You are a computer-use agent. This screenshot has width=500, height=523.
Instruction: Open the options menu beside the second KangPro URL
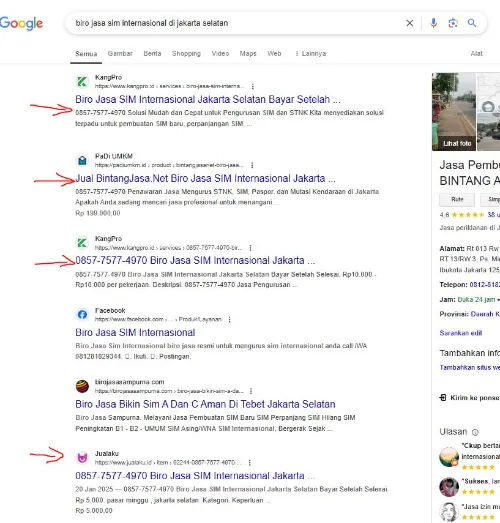point(250,248)
